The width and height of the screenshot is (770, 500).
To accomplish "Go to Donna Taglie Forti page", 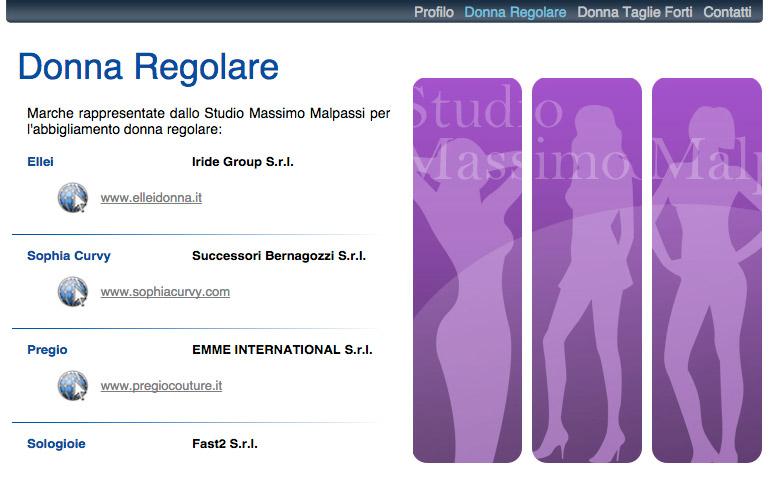I will (x=634, y=12).
